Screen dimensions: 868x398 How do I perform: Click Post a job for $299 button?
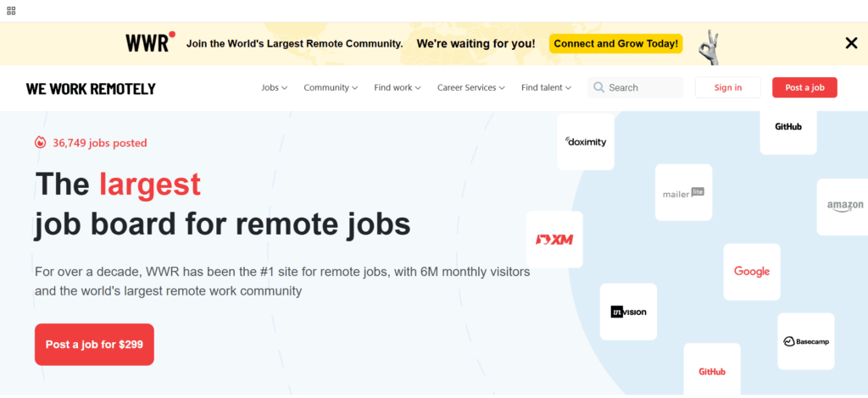pyautogui.click(x=94, y=345)
